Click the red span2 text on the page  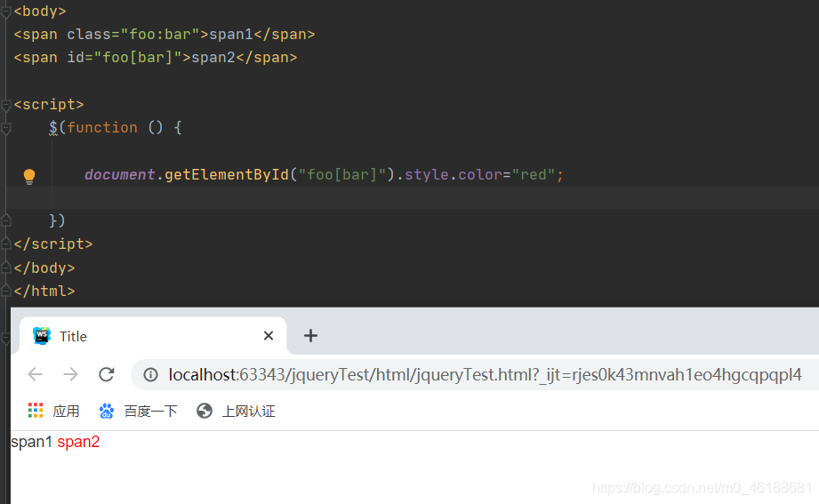click(78, 442)
